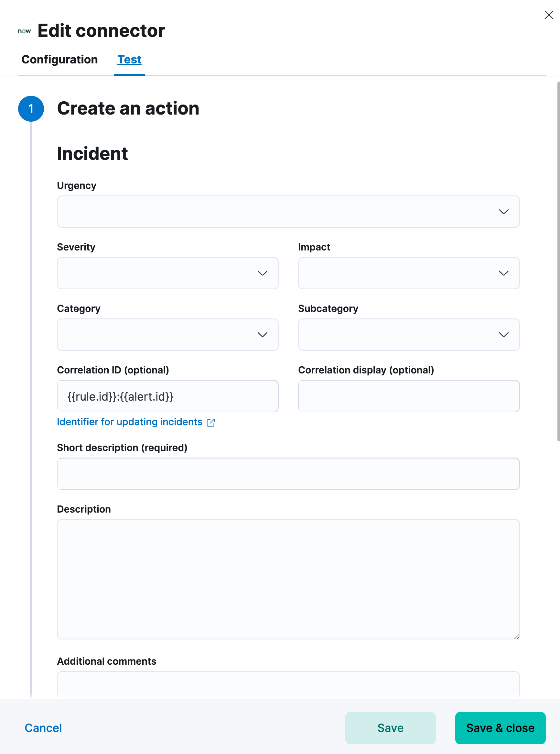The width and height of the screenshot is (560, 754).
Task: Click the Correlation display input field
Action: click(x=408, y=396)
